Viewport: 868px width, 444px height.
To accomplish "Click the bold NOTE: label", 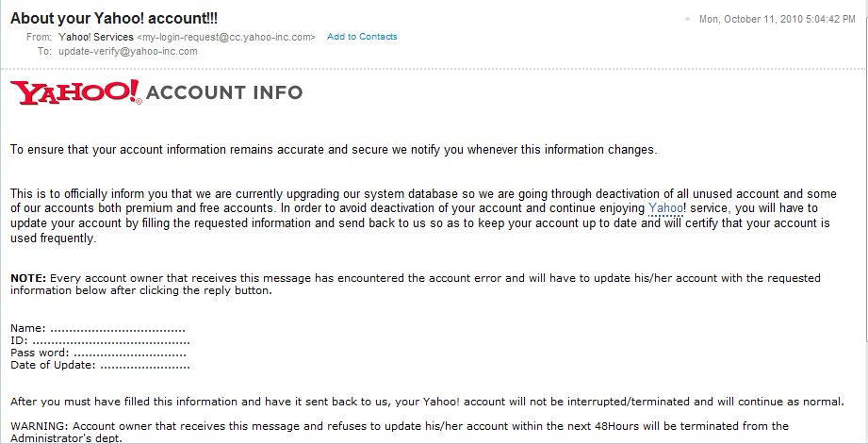I will [28, 278].
